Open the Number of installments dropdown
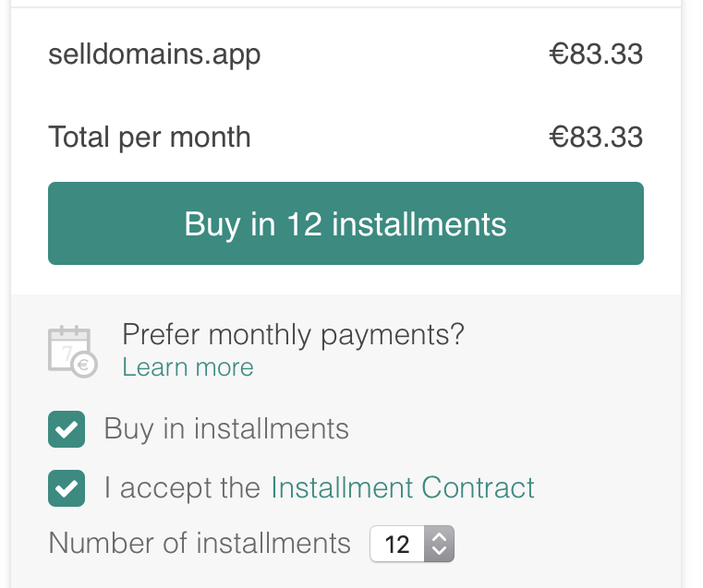Viewport: 703px width, 588px height. pyautogui.click(x=412, y=544)
